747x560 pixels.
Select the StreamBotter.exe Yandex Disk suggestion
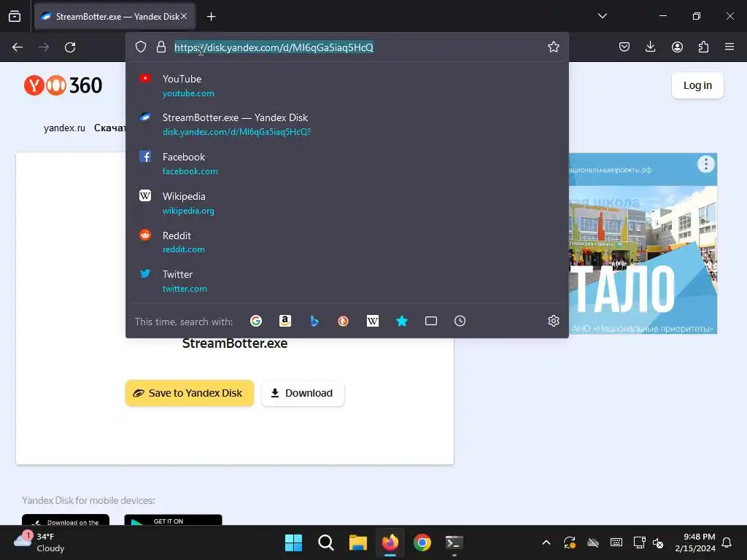coord(347,124)
